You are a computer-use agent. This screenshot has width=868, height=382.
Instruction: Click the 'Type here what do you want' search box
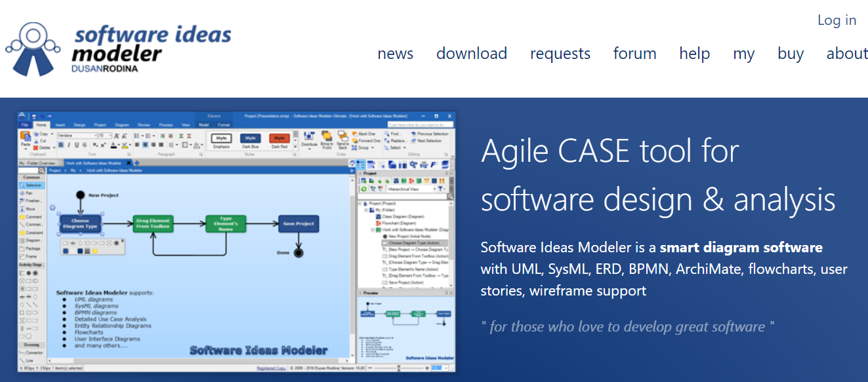pos(421,124)
